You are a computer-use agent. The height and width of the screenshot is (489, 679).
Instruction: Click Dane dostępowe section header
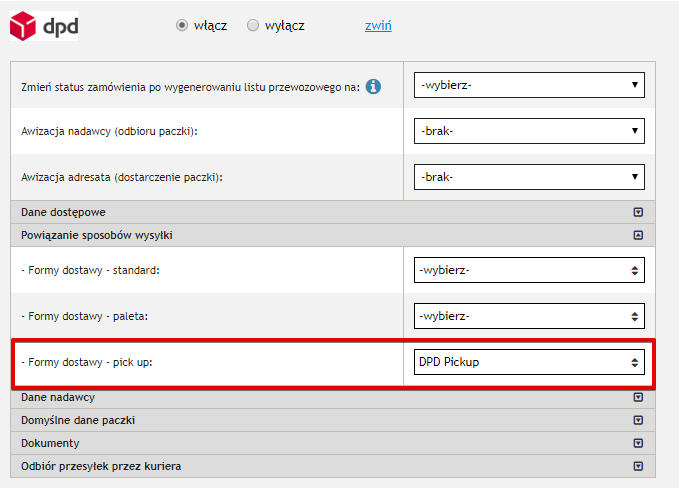pos(64,212)
